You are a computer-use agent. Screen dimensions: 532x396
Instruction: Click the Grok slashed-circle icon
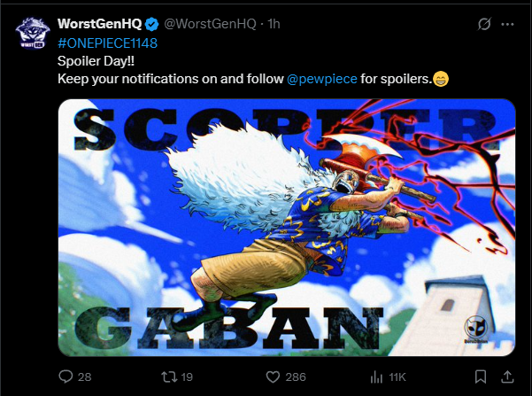484,24
